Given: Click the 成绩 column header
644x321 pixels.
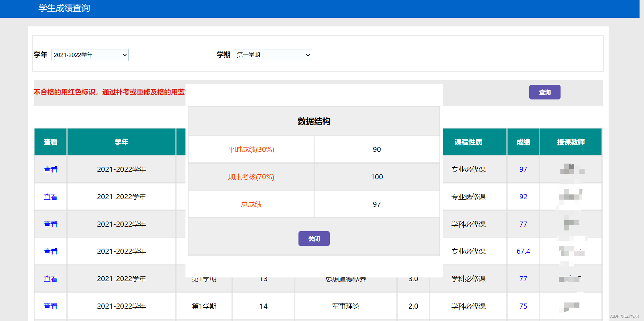Looking at the screenshot, I should pos(523,142).
